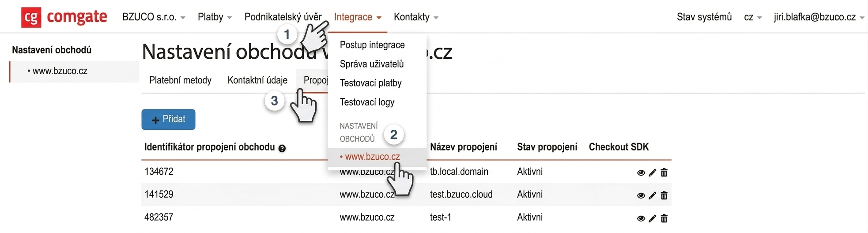The height and width of the screenshot is (233, 868).
Task: Click the Comgate logo icon
Action: coord(31,17)
